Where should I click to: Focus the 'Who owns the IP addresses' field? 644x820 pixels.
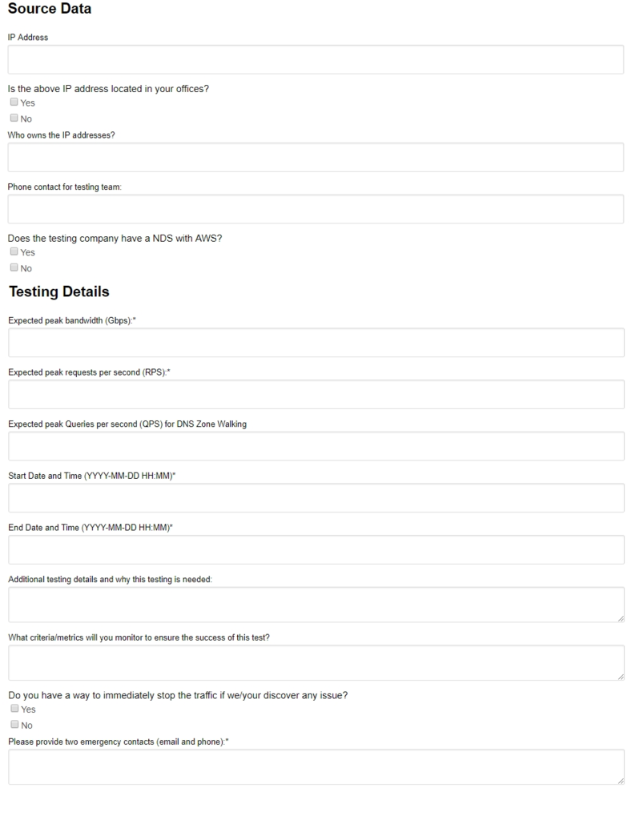click(316, 158)
